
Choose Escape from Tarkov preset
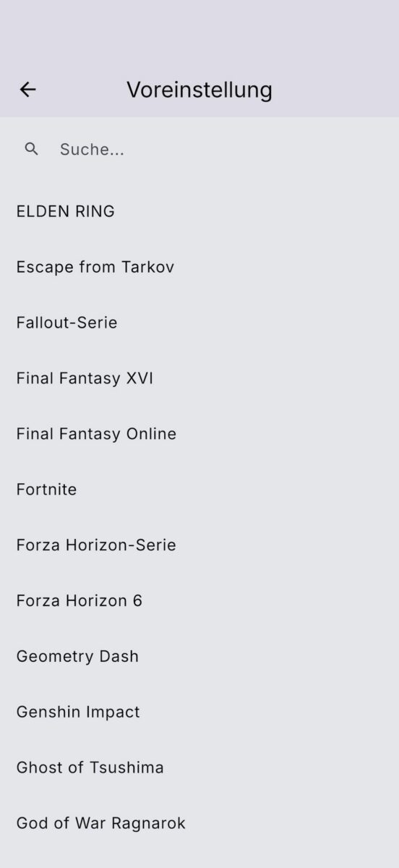tap(199, 267)
